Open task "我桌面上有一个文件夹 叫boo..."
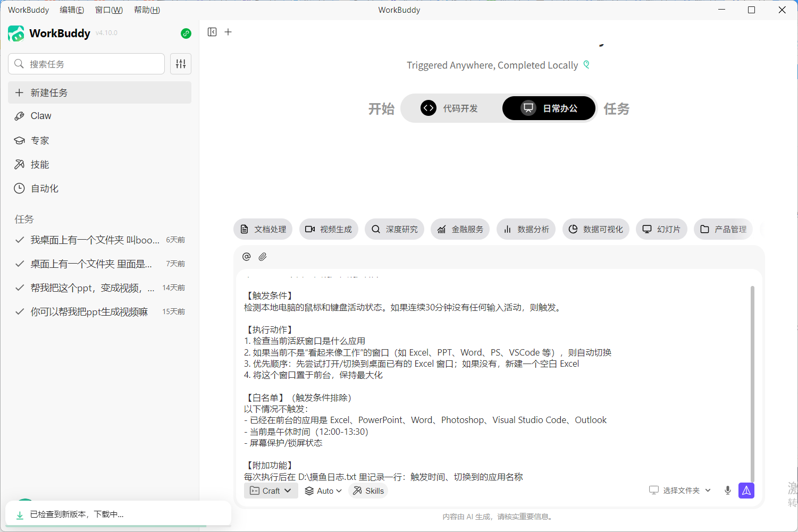This screenshot has width=798, height=532. pos(99,240)
